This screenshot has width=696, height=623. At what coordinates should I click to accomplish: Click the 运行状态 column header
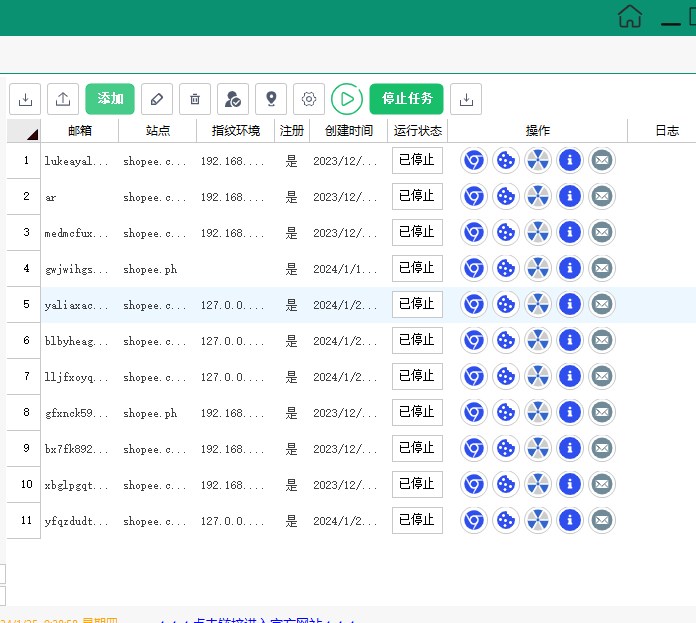click(x=418, y=131)
